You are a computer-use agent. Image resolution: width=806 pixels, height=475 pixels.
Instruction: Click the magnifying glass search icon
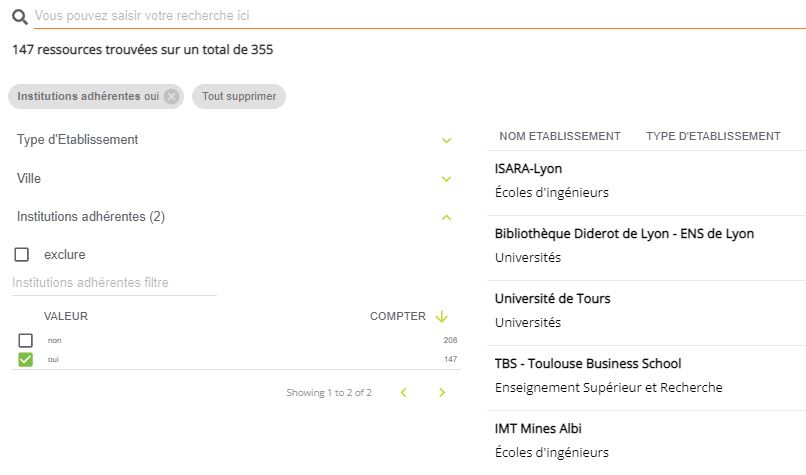(x=19, y=17)
